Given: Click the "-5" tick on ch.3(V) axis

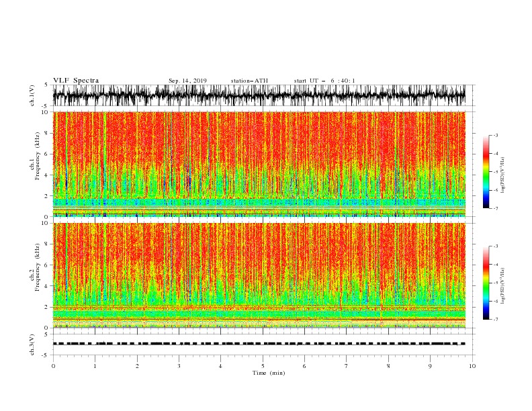Looking at the screenshot, I should tap(45, 355).
